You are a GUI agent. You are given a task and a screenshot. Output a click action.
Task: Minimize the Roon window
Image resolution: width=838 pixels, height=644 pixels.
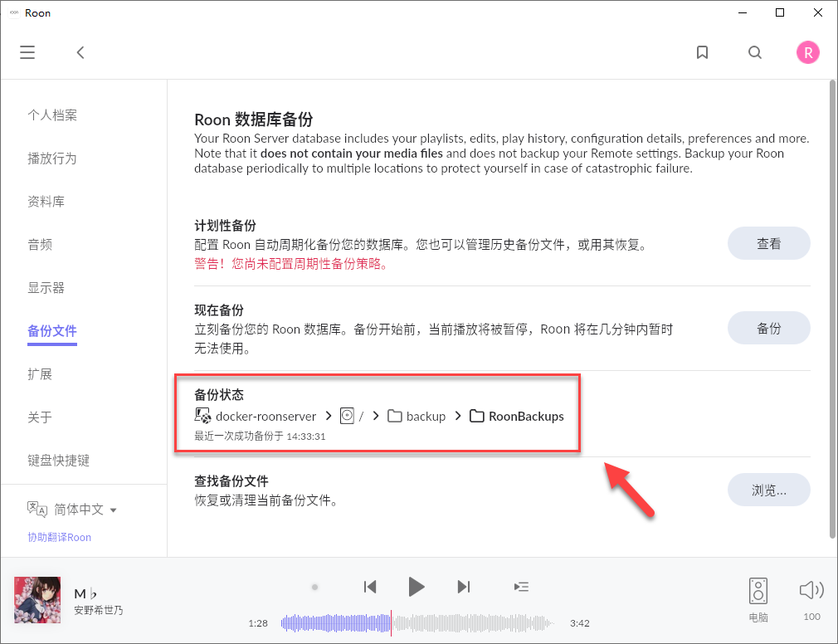[743, 12]
